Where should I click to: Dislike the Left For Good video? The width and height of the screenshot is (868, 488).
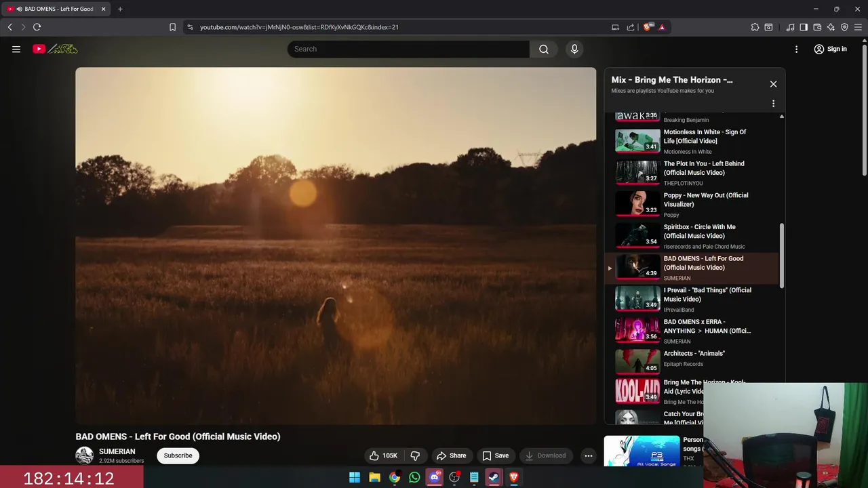[416, 455]
